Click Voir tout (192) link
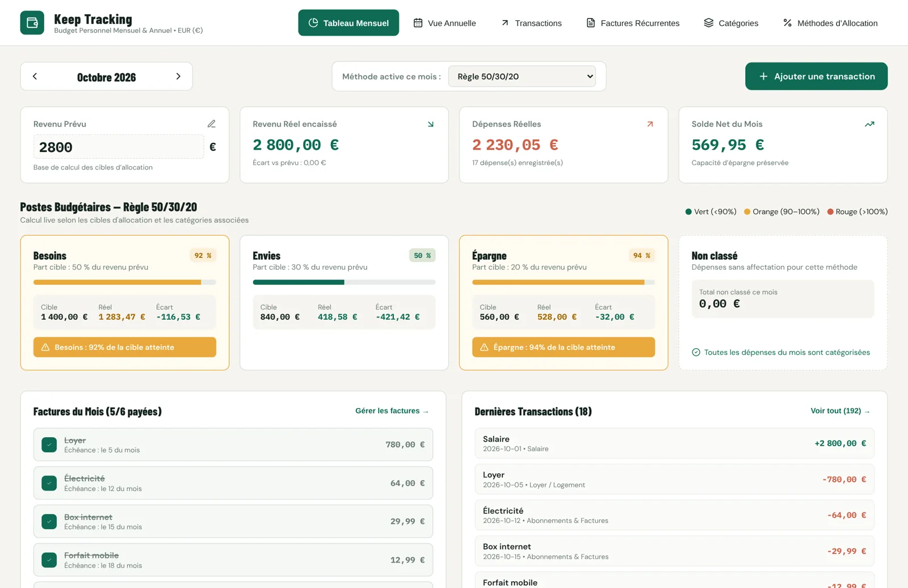The image size is (908, 588). click(840, 411)
